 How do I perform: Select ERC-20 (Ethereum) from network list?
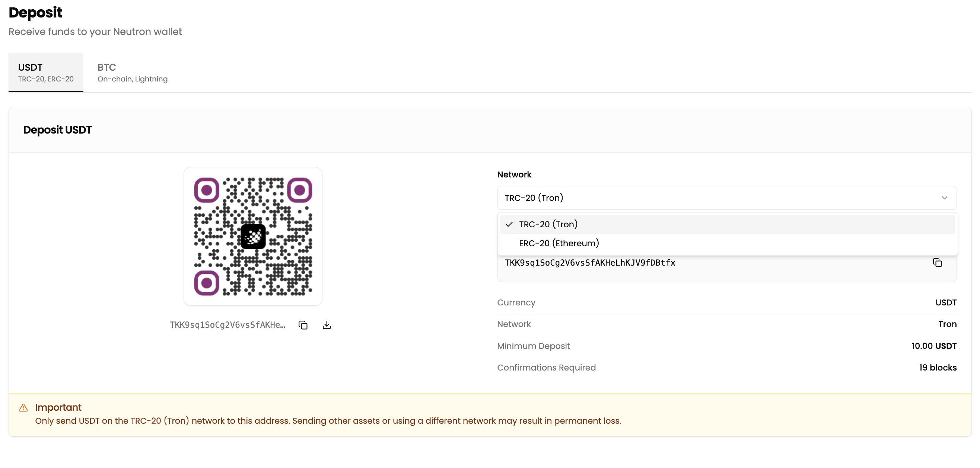pos(559,243)
